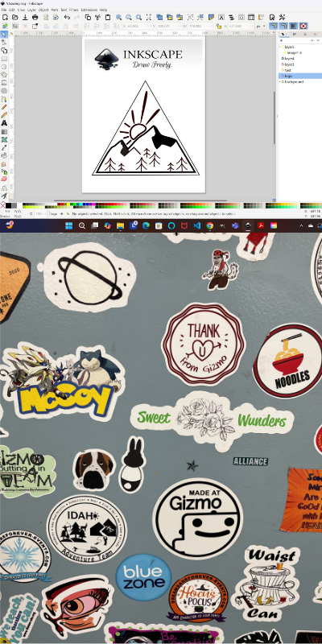Collapse the layer5 tree expander

(280, 47)
